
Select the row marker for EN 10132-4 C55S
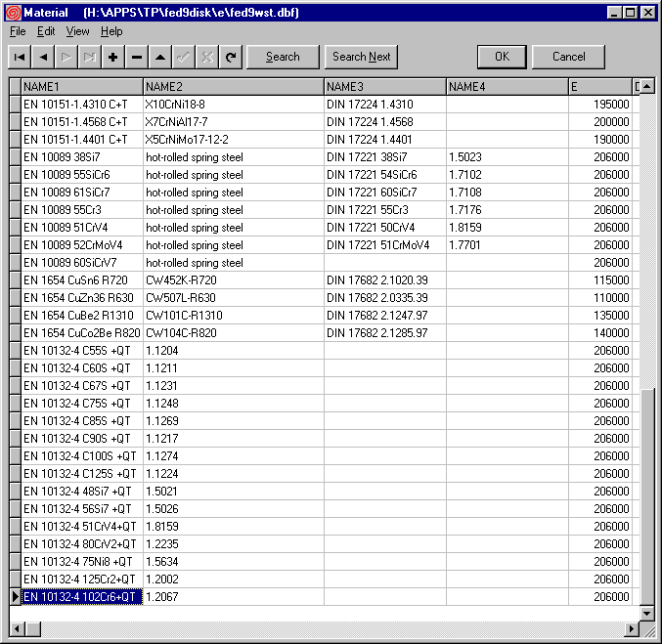pos(15,351)
